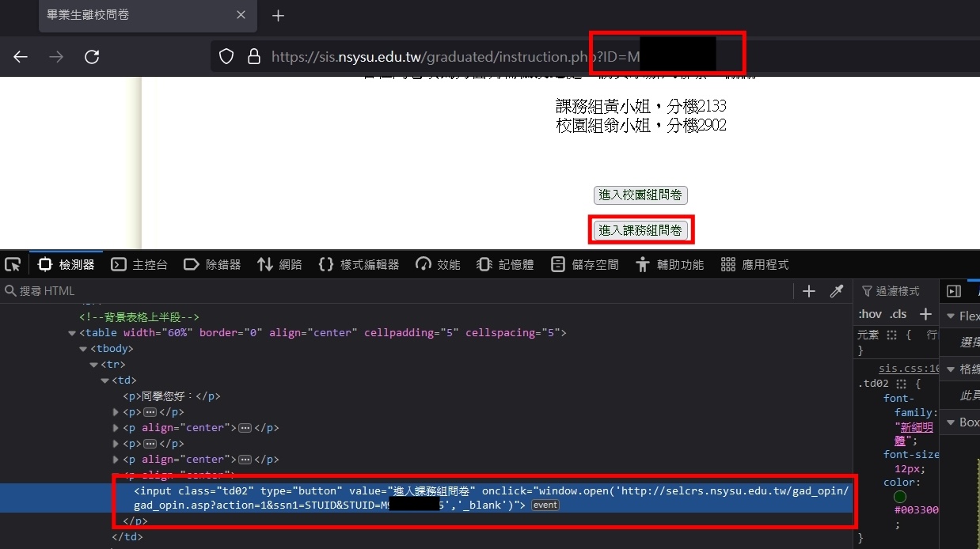This screenshot has width=980, height=549.
Task: Collapse the Box model section
Action: coord(951,422)
